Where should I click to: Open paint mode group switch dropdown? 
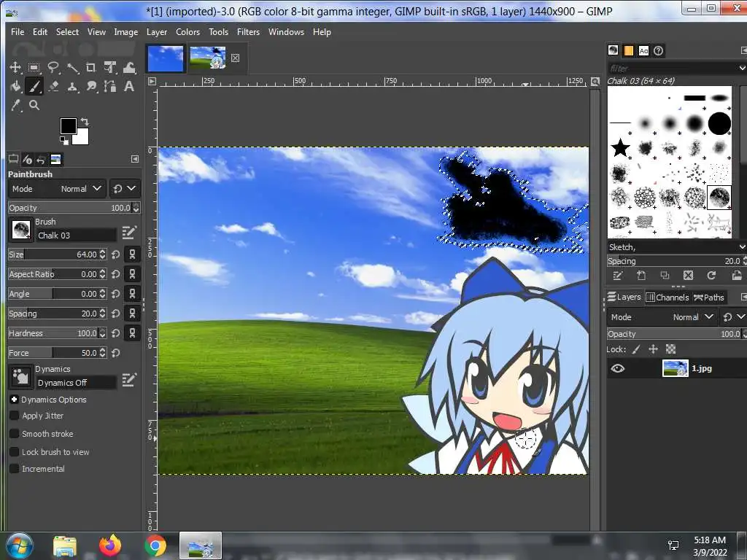pos(125,189)
